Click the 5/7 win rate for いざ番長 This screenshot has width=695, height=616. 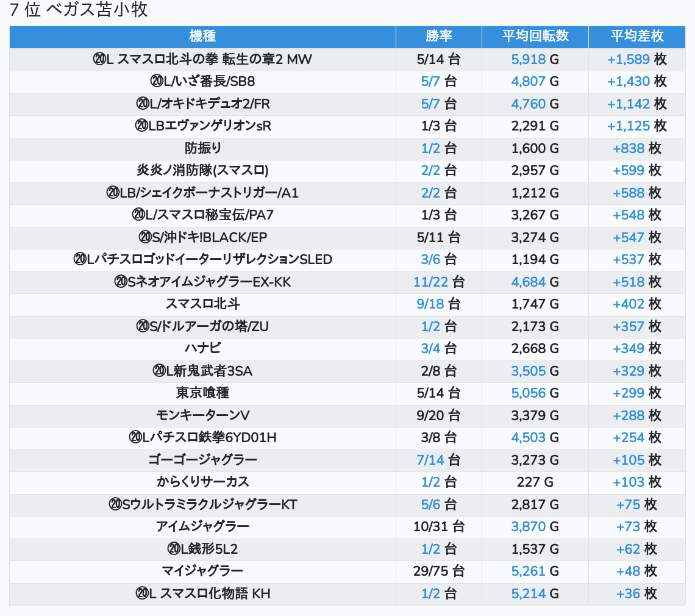[430, 82]
